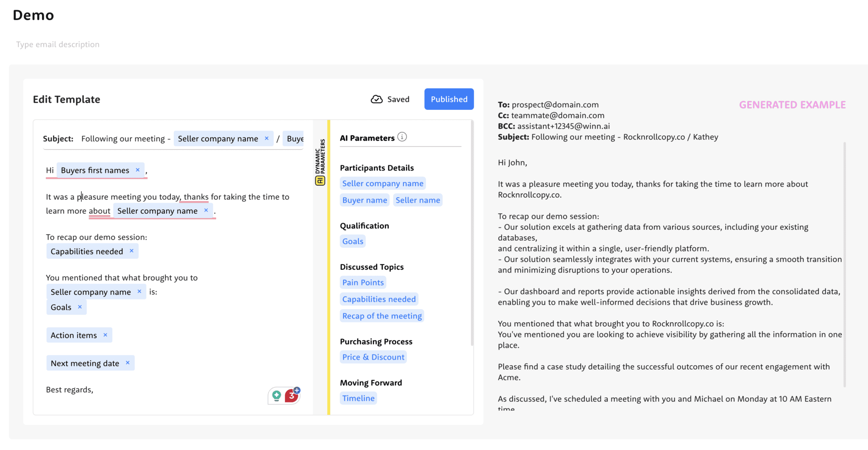Image resolution: width=868 pixels, height=450 pixels.
Task: Remove the Seller company name chip in the subject
Action: [x=267, y=138]
